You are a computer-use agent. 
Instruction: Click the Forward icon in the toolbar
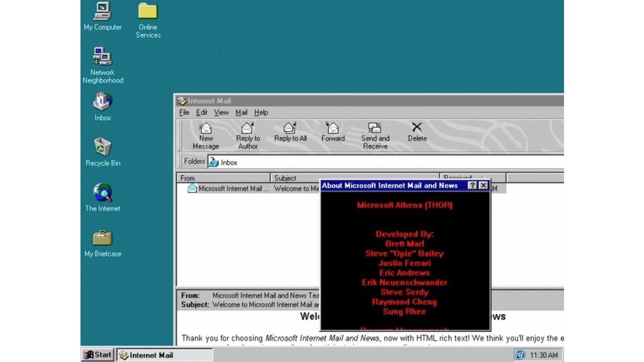(333, 131)
